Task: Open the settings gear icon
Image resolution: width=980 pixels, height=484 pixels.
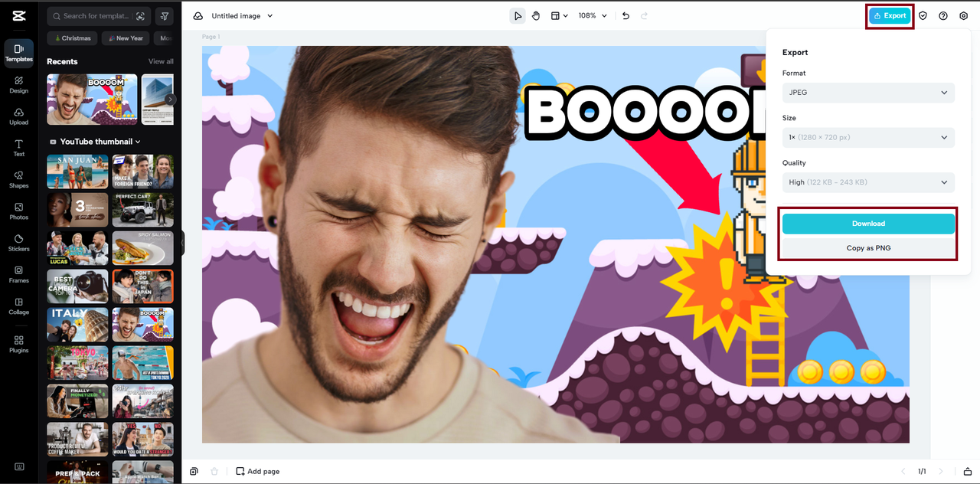Action: (963, 16)
